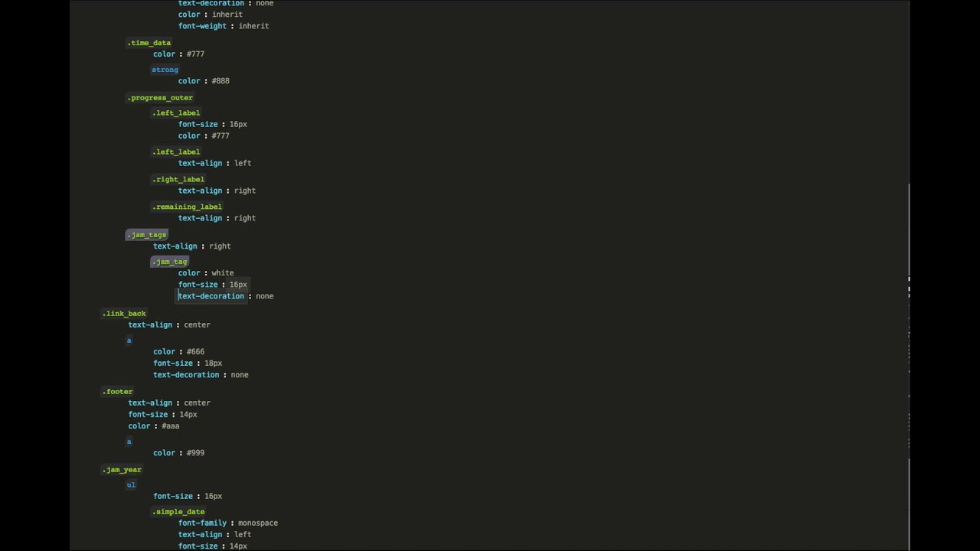Select the #888 color value

click(x=220, y=81)
